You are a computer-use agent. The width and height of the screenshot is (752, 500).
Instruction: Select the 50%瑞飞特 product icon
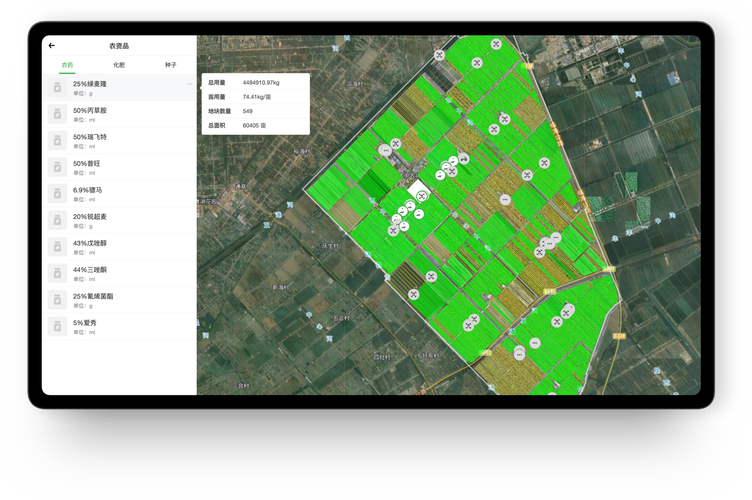[58, 141]
